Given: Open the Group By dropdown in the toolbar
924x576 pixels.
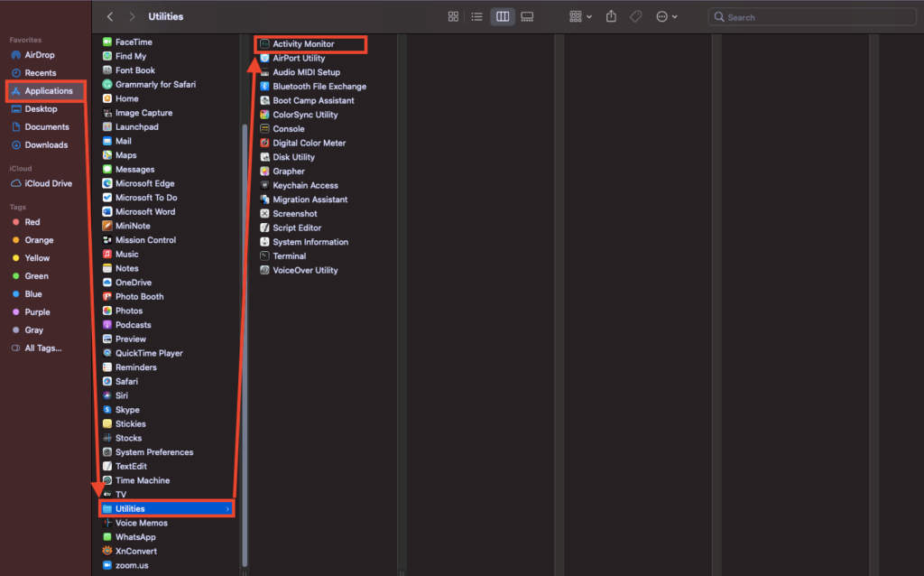Looking at the screenshot, I should click(x=580, y=16).
